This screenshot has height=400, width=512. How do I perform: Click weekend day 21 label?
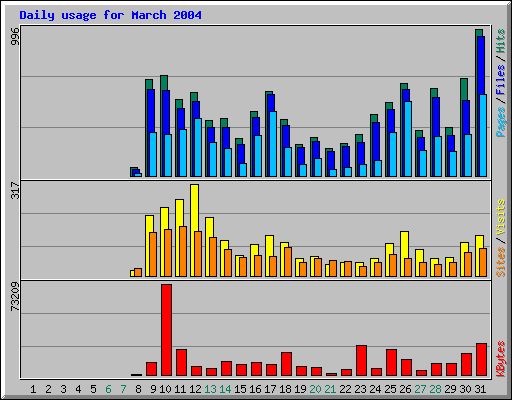(x=330, y=389)
